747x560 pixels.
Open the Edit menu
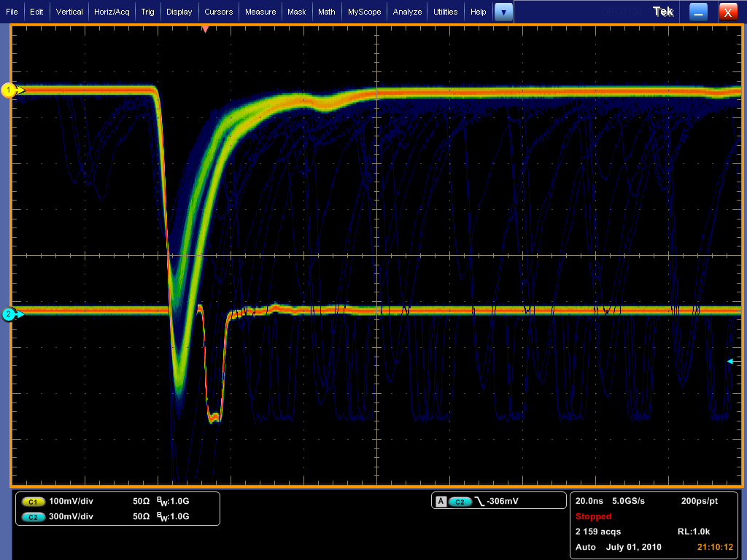coord(36,12)
